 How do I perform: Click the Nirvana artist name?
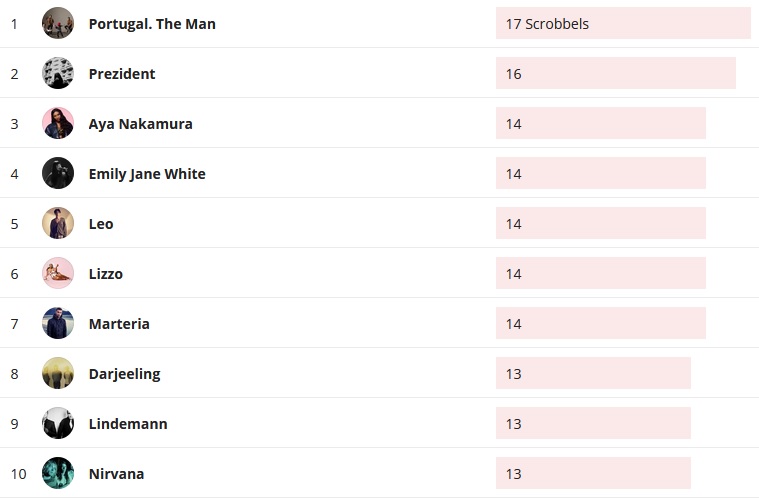click(x=116, y=474)
